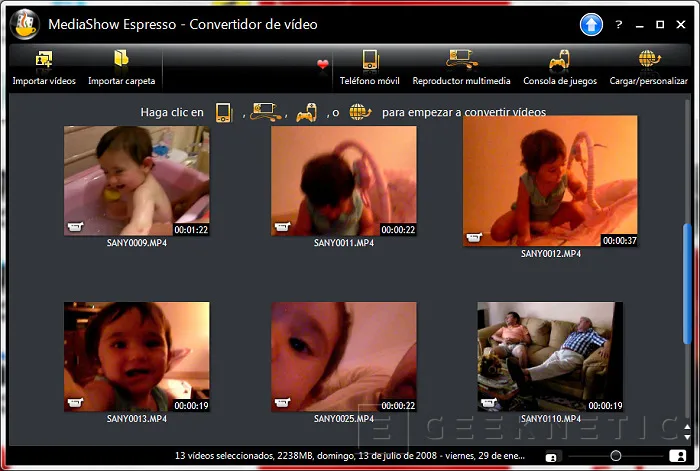Click camcorder icon on SANY0011.MP4 thumbnail

(282, 227)
